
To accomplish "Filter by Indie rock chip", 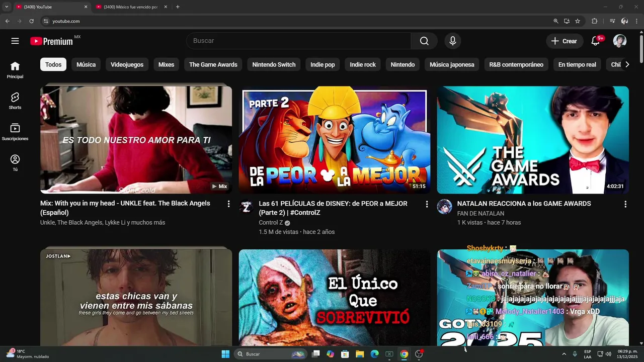I will point(363,64).
